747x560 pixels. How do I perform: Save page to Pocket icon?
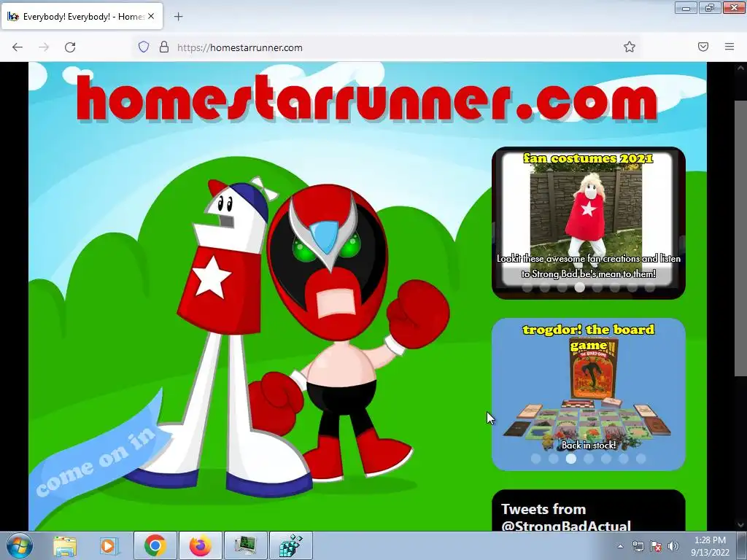[703, 47]
